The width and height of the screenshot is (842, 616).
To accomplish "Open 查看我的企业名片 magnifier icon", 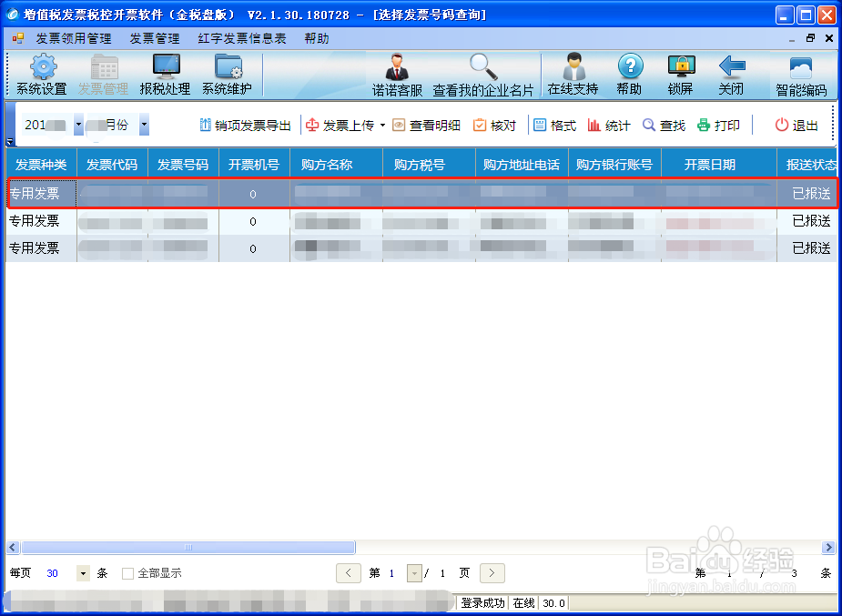I will pos(482,67).
